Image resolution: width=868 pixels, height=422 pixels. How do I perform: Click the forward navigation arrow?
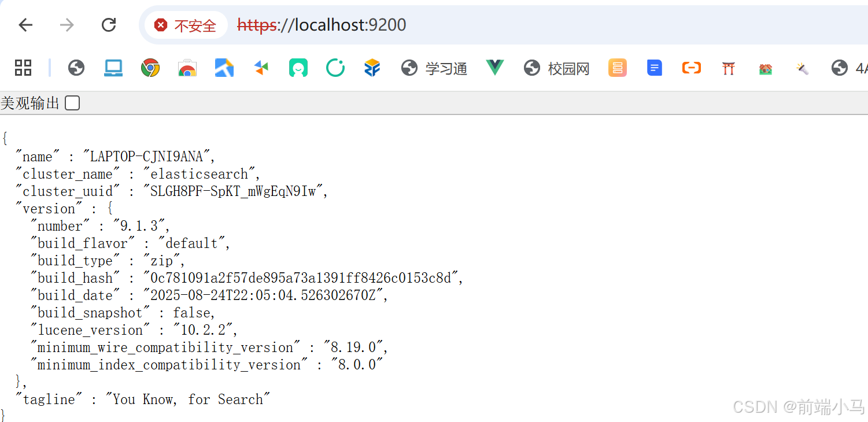[67, 25]
